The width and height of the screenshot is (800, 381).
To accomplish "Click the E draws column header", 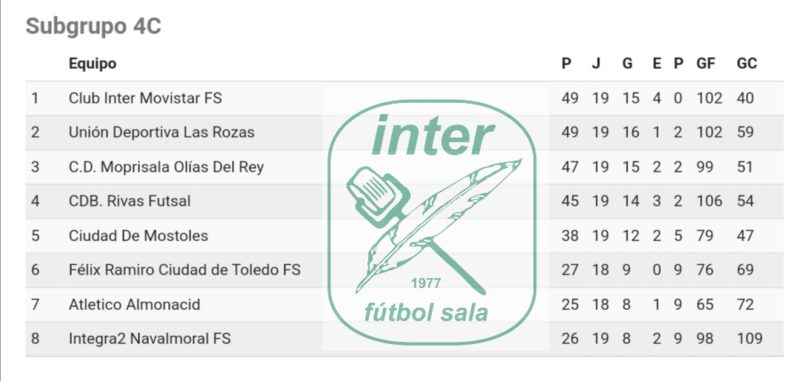I will point(657,64).
